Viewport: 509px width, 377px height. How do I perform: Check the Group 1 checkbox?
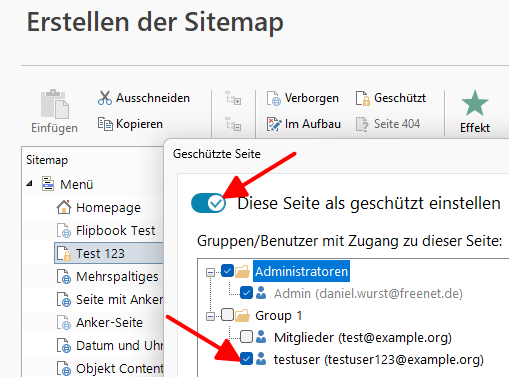[x=228, y=315]
